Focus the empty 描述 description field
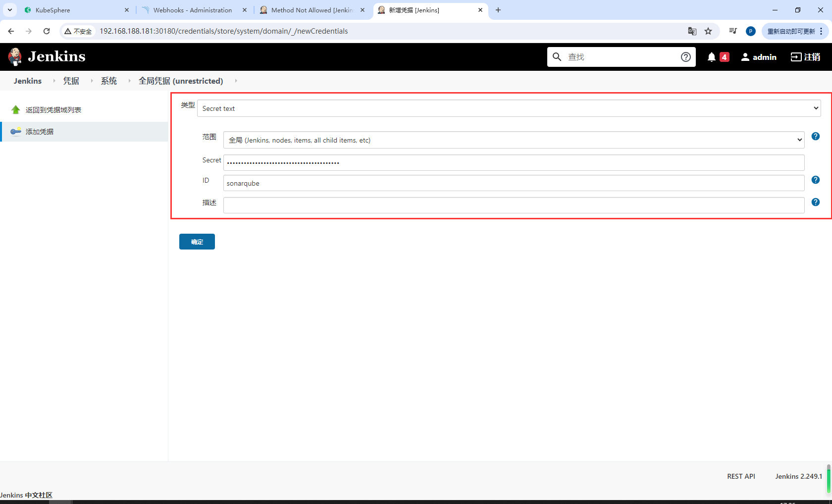Viewport: 832px width, 504px height. 514,205
